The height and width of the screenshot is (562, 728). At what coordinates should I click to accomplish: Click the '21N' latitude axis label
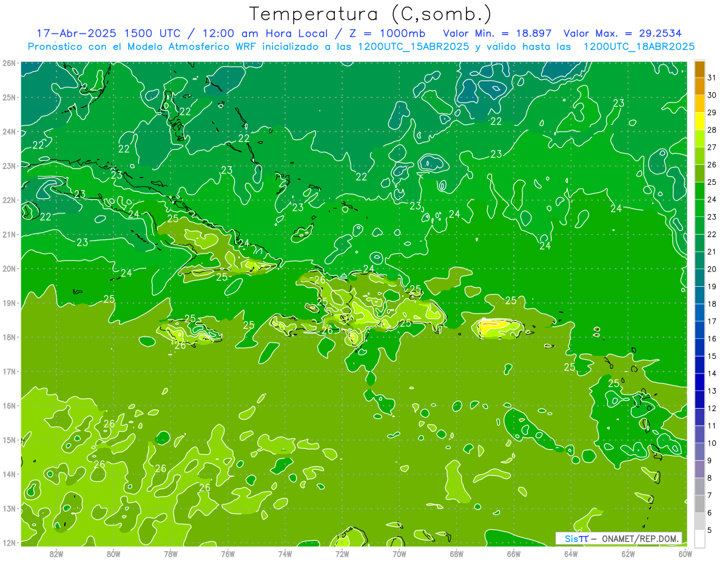[x=8, y=234]
